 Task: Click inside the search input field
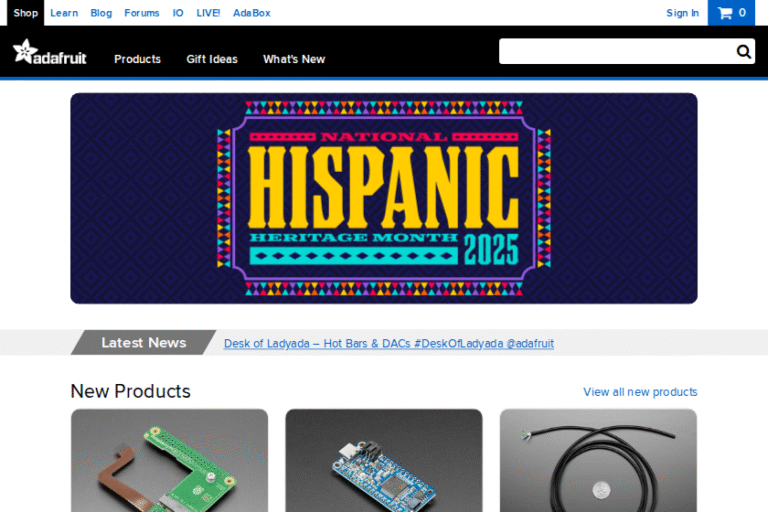point(615,52)
